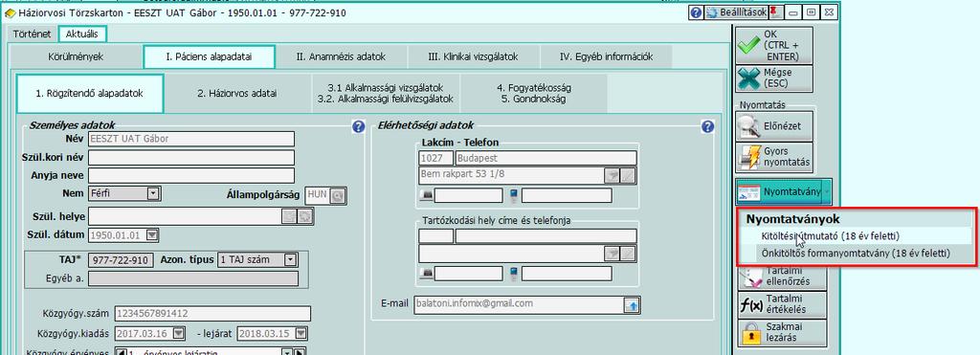The width and height of the screenshot is (980, 355).
Task: Click landline number field under Lakcím
Action: coord(469,195)
